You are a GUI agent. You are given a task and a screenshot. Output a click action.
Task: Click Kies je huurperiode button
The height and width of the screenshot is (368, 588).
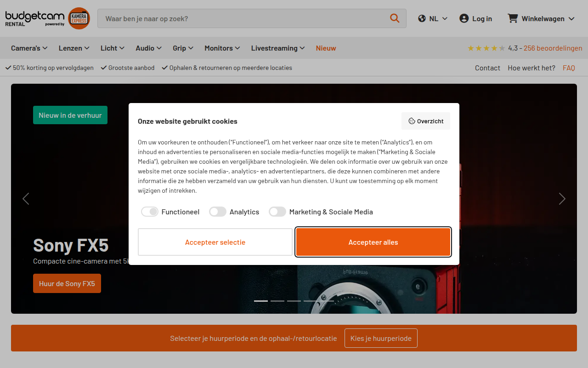tap(381, 338)
